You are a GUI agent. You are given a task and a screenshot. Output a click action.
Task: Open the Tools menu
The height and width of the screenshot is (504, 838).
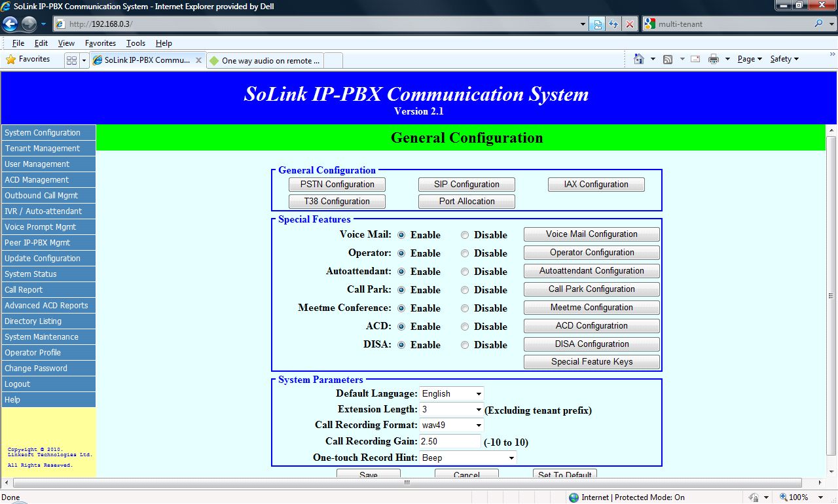coord(136,43)
